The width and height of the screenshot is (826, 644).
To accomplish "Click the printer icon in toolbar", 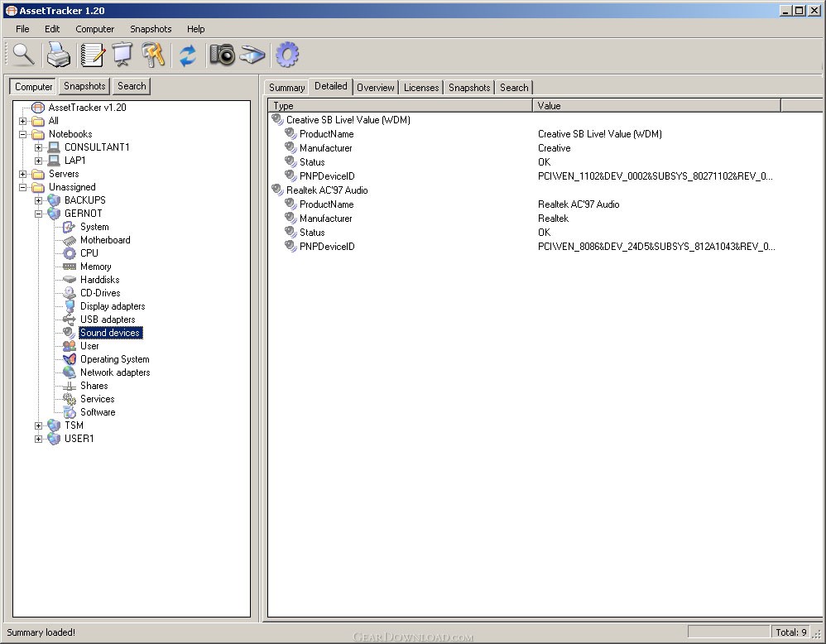I will [59, 55].
